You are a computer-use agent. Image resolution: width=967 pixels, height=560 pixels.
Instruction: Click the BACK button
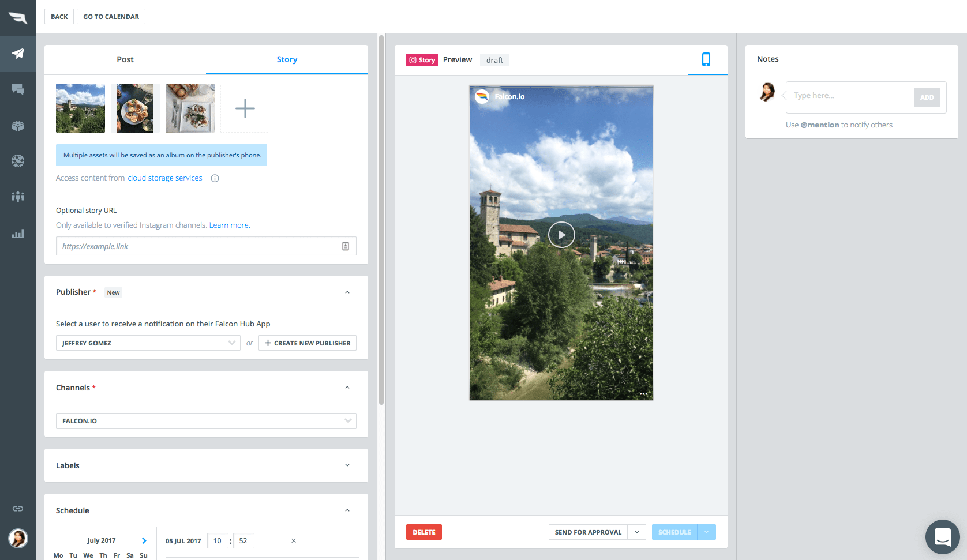(x=59, y=16)
